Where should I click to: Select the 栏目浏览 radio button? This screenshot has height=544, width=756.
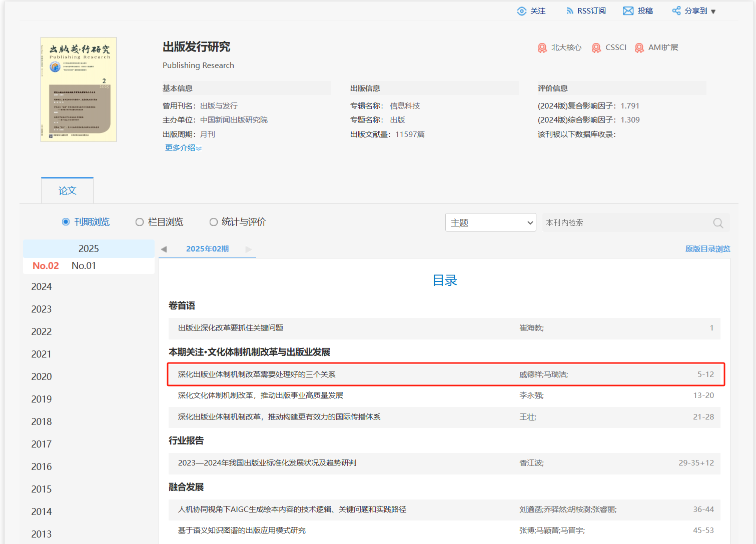pos(140,222)
